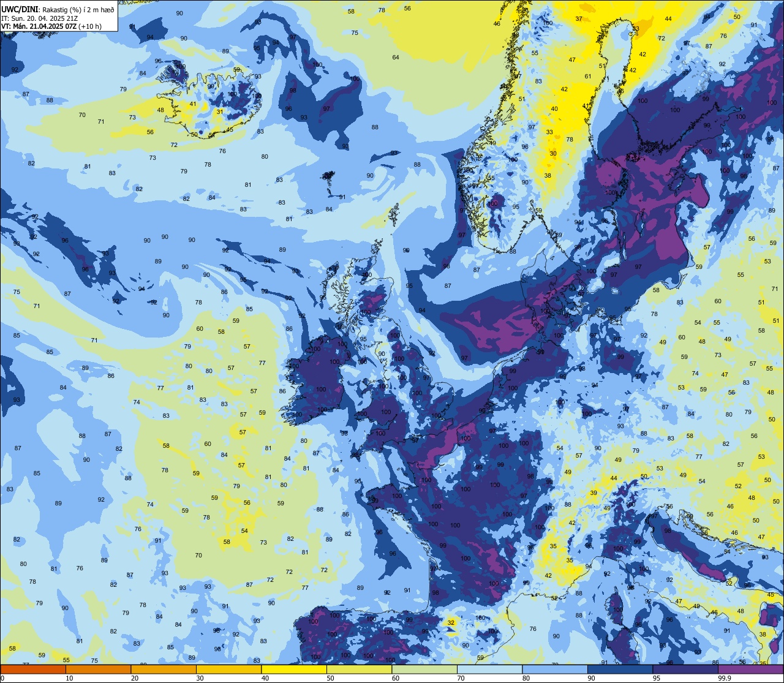Click the '(+10 h)' forecast offset in the header

[x=90, y=26]
